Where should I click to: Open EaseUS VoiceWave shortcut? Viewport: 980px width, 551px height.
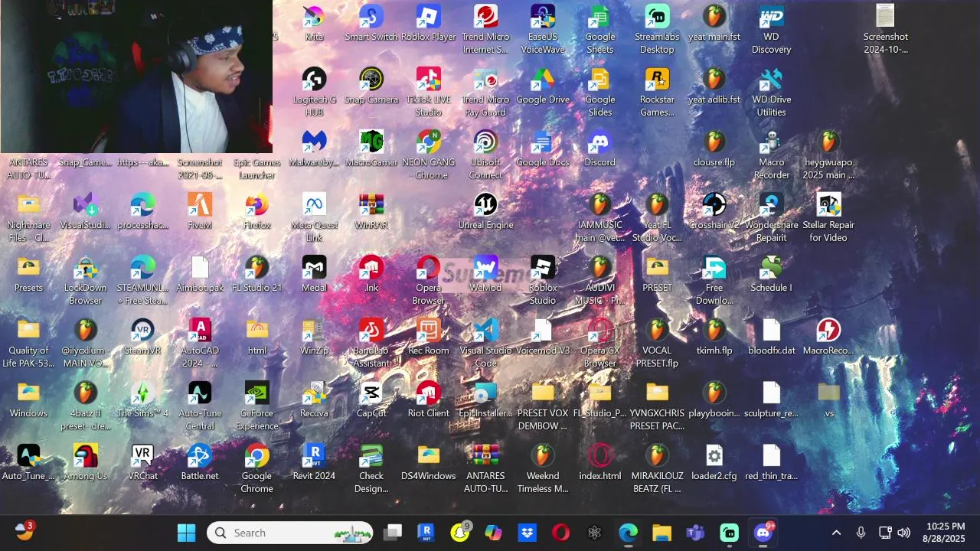pos(543,29)
